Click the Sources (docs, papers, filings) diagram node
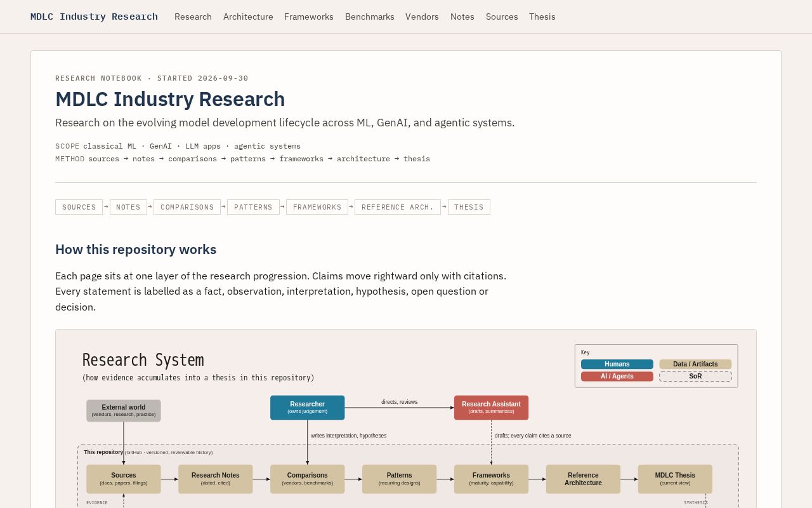Viewport: 812px width, 508px height. click(x=124, y=479)
